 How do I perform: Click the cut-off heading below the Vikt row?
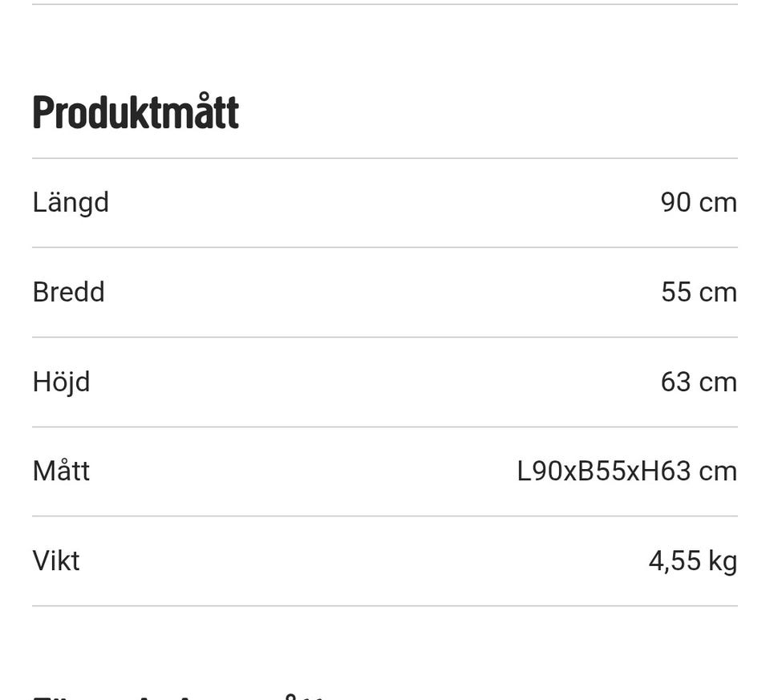pos(178,694)
